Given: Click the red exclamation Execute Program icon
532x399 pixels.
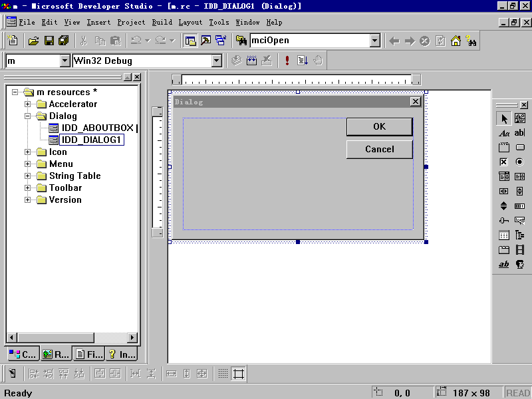Looking at the screenshot, I should pyautogui.click(x=287, y=61).
